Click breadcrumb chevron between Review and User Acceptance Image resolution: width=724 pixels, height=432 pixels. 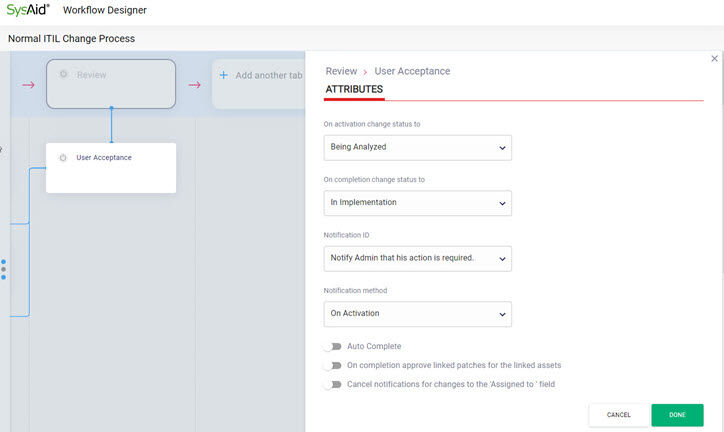[x=365, y=72]
